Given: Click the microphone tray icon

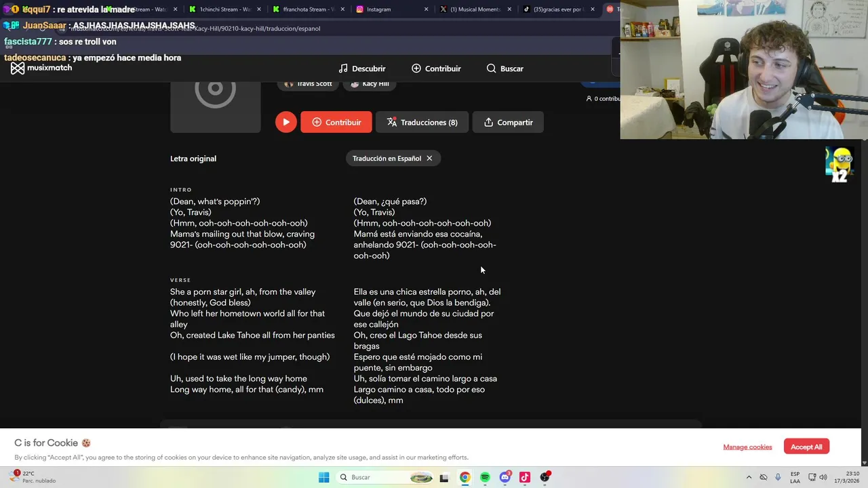Looking at the screenshot, I should click(x=778, y=477).
